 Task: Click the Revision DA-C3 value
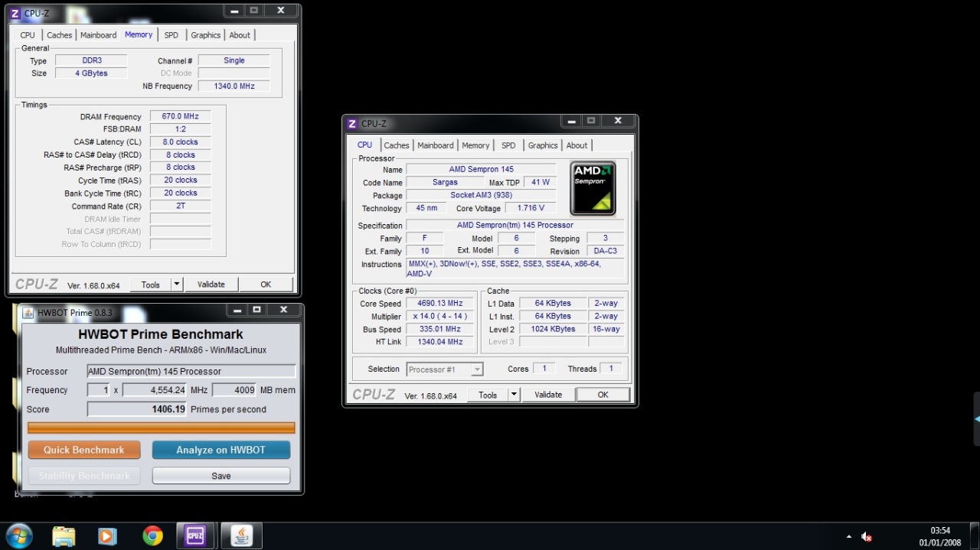(x=606, y=251)
